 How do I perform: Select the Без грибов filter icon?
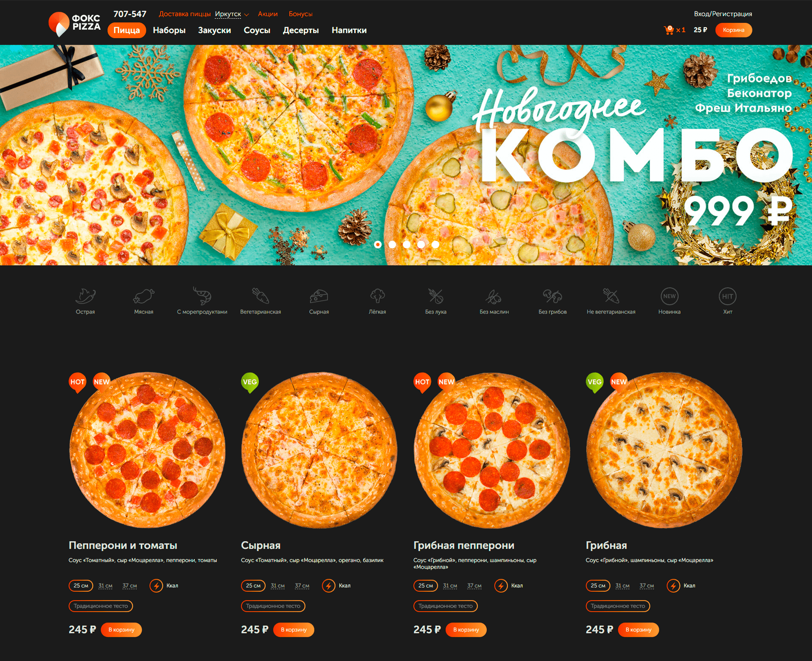coord(552,296)
